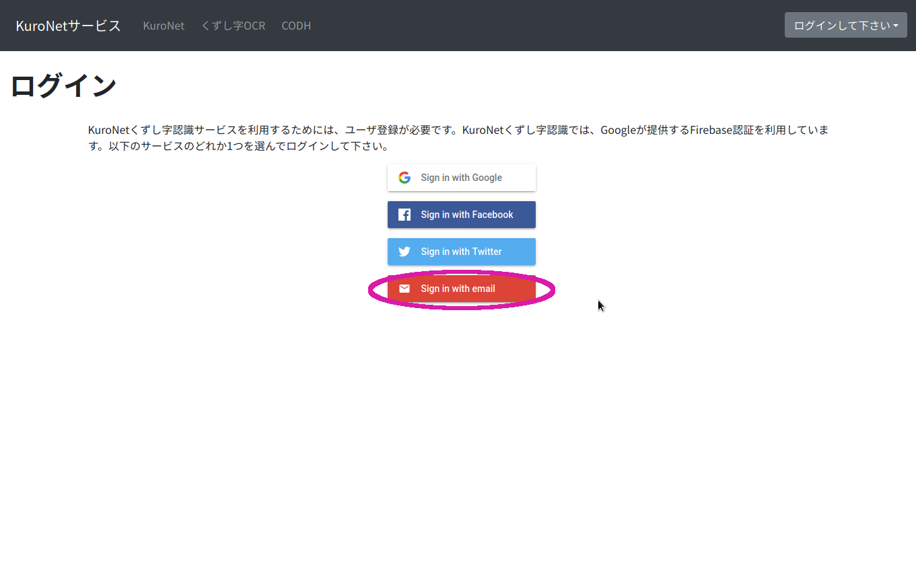Click the Sign in with Google button
This screenshot has width=916, height=588.
(461, 177)
